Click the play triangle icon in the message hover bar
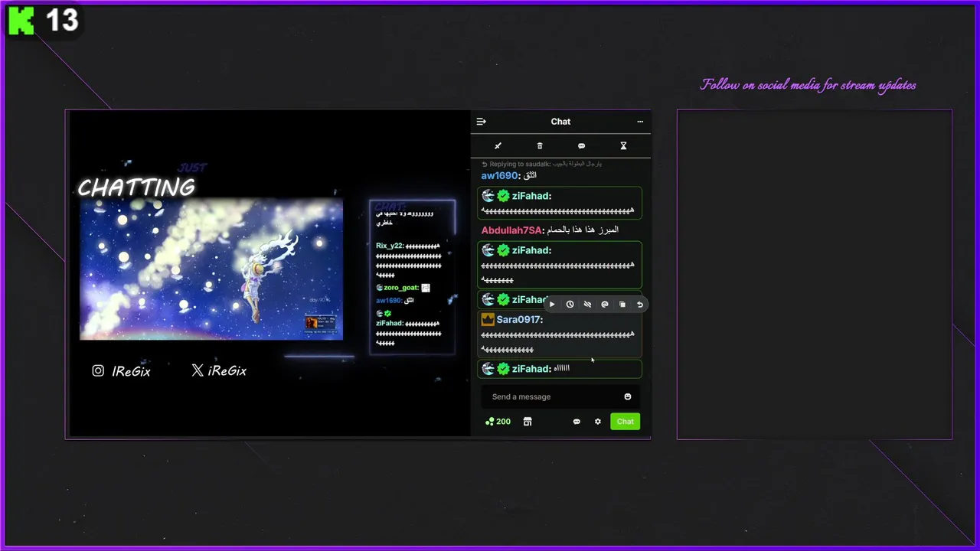This screenshot has height=551, width=980. (552, 305)
